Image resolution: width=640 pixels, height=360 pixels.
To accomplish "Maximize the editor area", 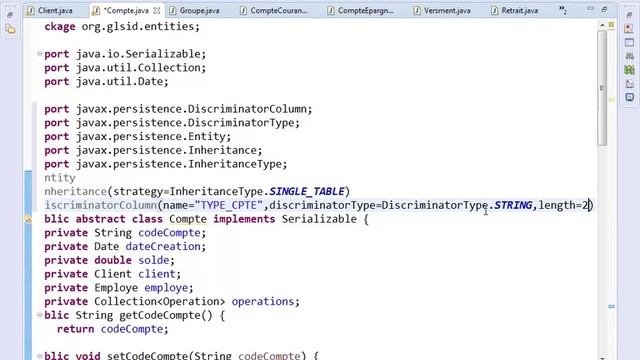I will pos(604,9).
